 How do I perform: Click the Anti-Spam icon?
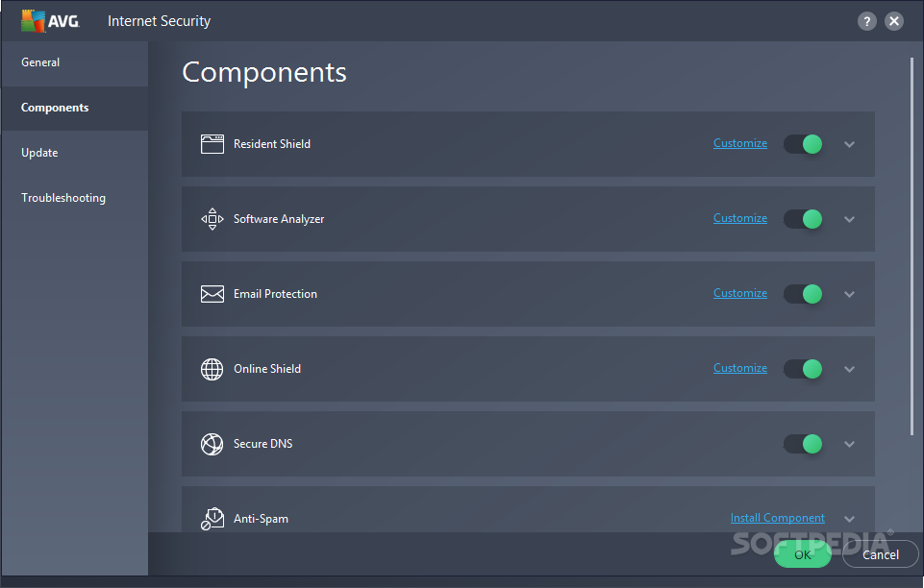coord(212,519)
